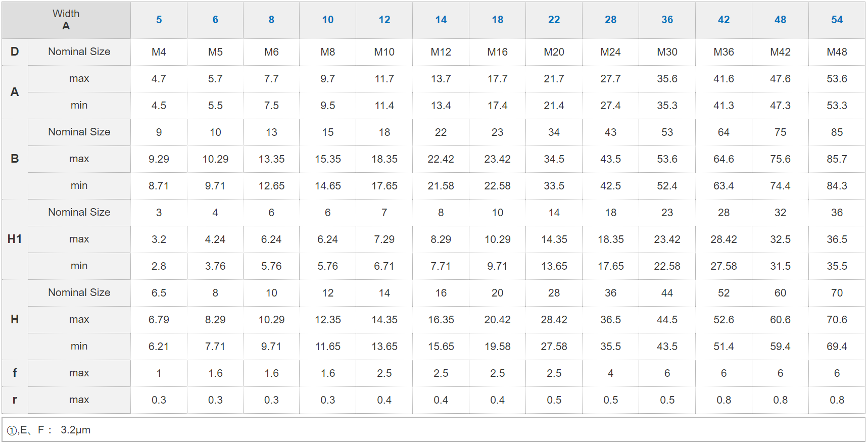Click the width 18 header link
This screenshot has height=444, width=868.
[498, 20]
